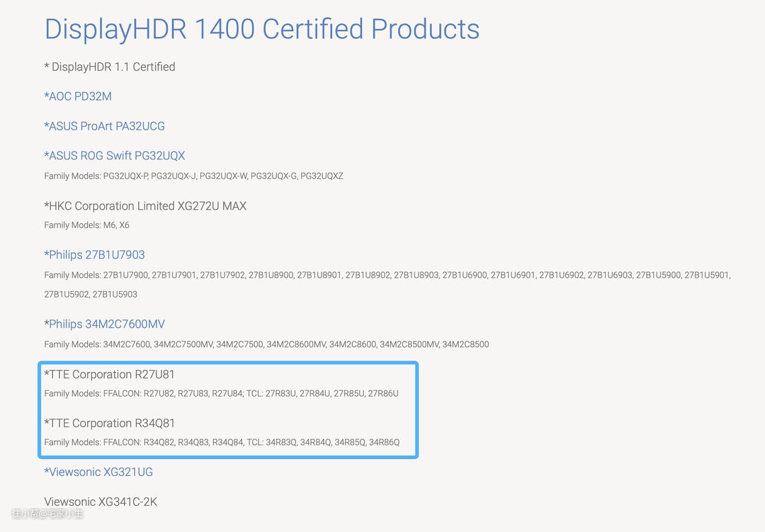
Task: Click the TTE Corporation R34Q81 entry
Action: tap(109, 424)
